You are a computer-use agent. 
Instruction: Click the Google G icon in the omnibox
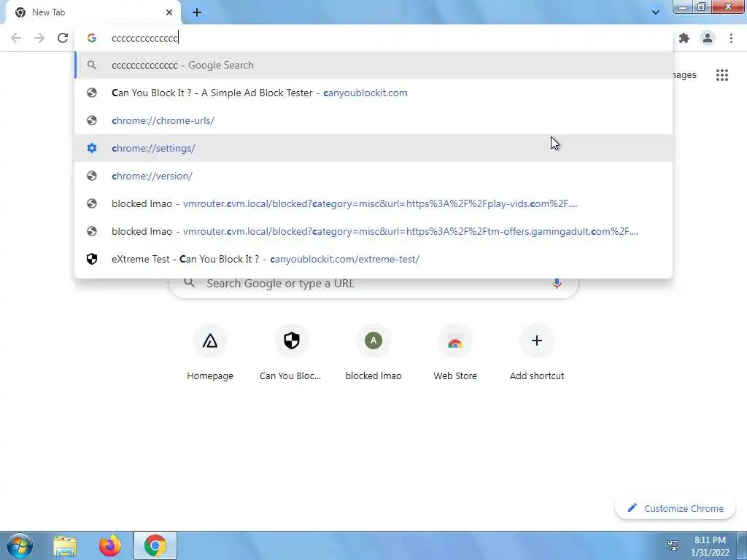(x=92, y=38)
